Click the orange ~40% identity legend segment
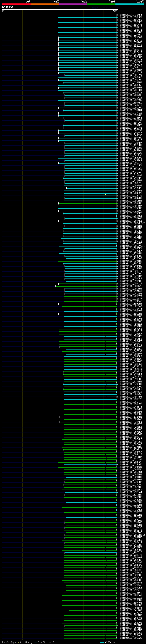Image resolution: width=146 pixels, height=644 pixels. coord(45,4)
